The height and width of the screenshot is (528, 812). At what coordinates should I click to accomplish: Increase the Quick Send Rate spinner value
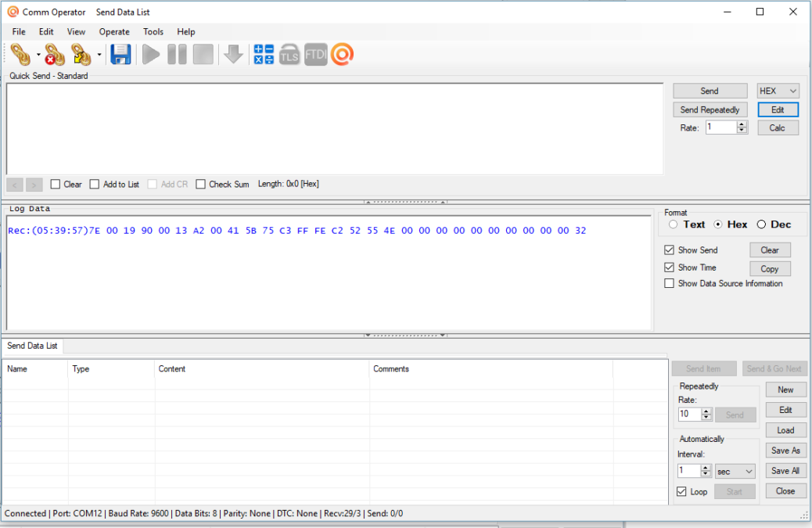click(742, 124)
